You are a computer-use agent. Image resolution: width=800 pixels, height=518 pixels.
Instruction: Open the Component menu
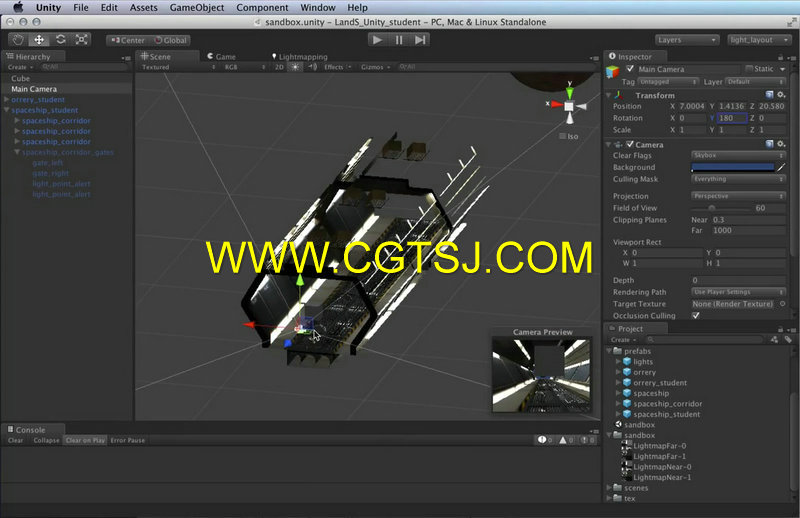coord(262,8)
